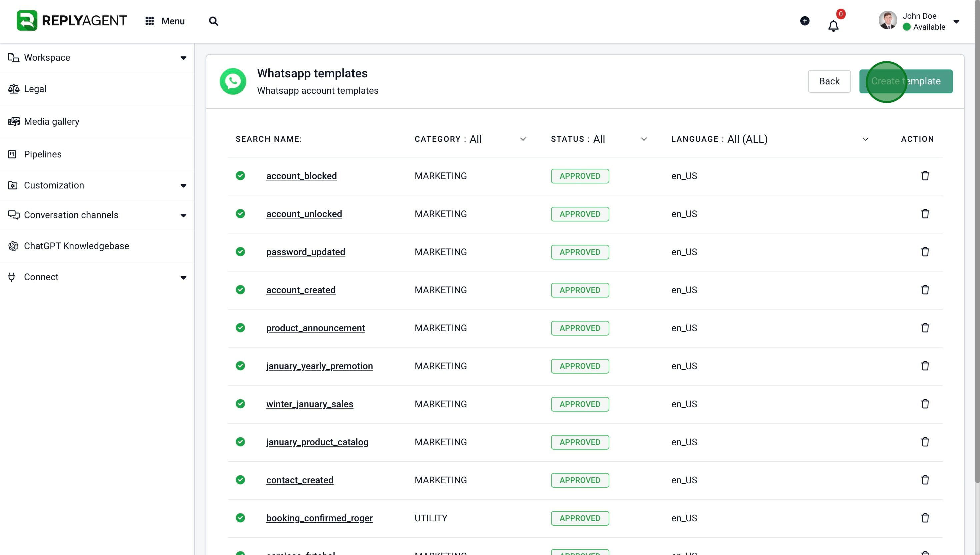This screenshot has height=555, width=980.
Task: Click the plus add icon in header
Action: [804, 21]
